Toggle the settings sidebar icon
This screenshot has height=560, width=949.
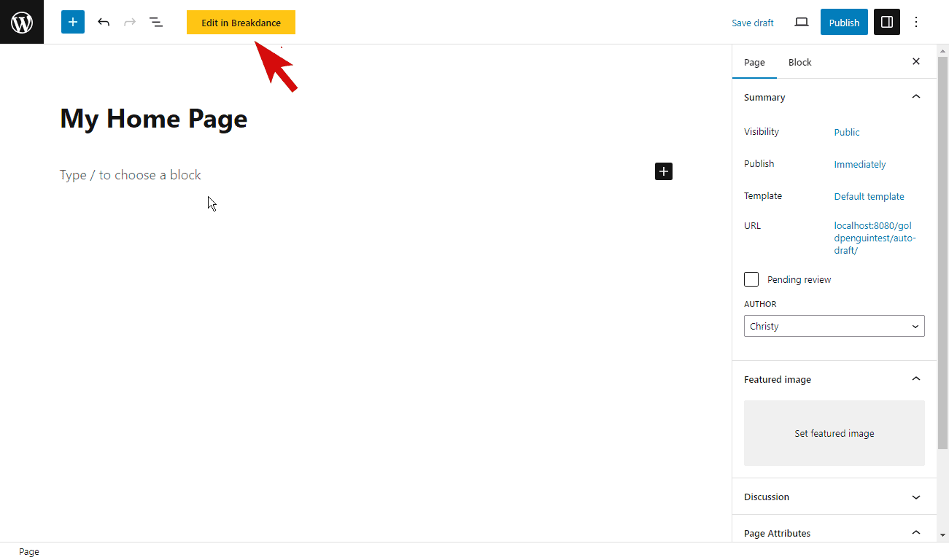click(x=887, y=22)
